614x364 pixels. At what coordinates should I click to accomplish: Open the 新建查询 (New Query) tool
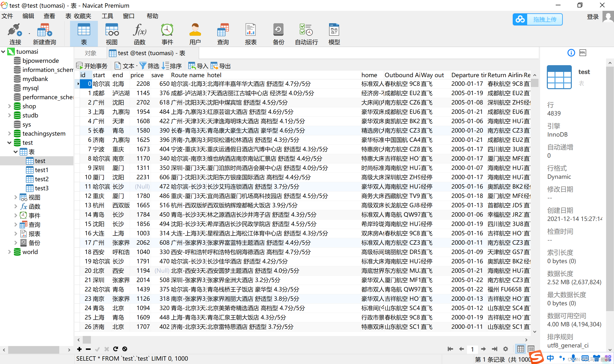(44, 34)
